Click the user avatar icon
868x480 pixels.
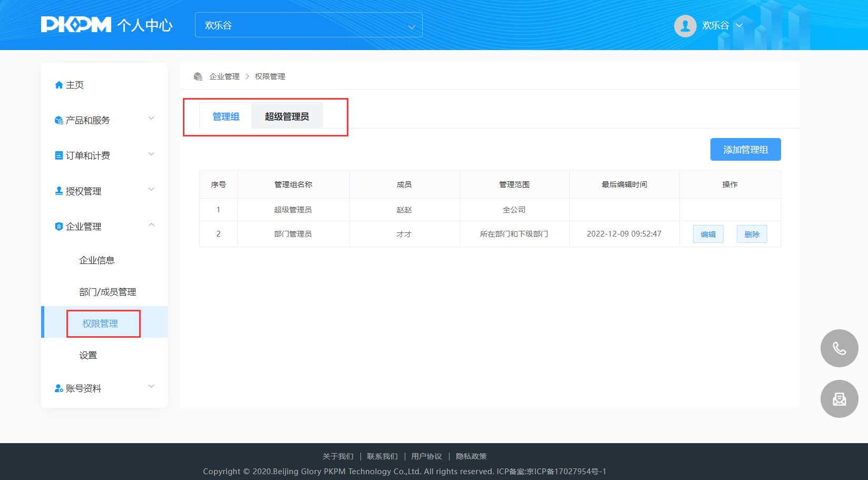click(x=685, y=25)
